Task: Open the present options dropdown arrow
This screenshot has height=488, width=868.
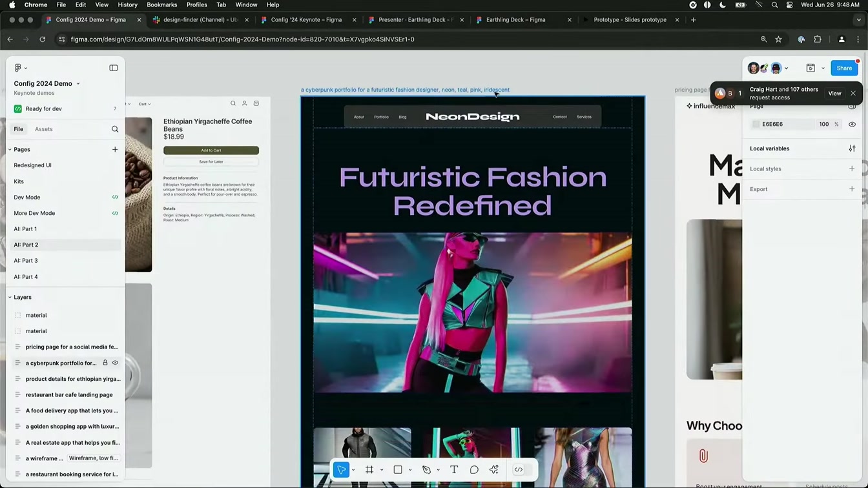Action: point(823,68)
